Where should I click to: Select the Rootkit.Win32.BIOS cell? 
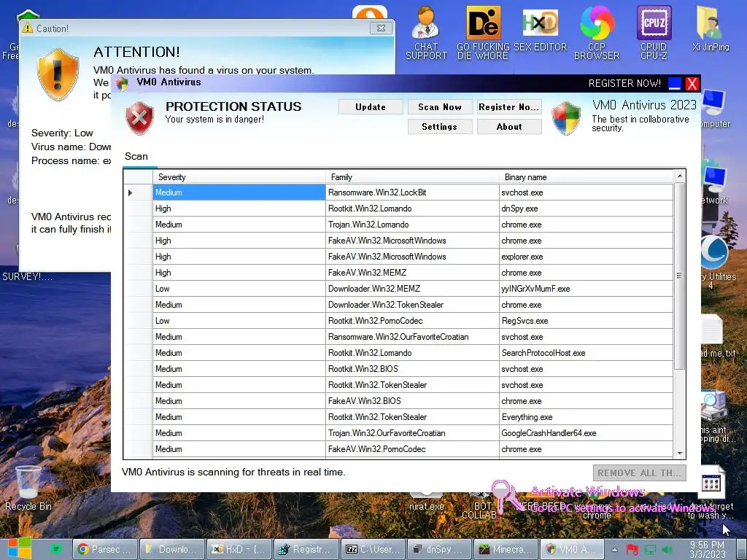(412, 368)
